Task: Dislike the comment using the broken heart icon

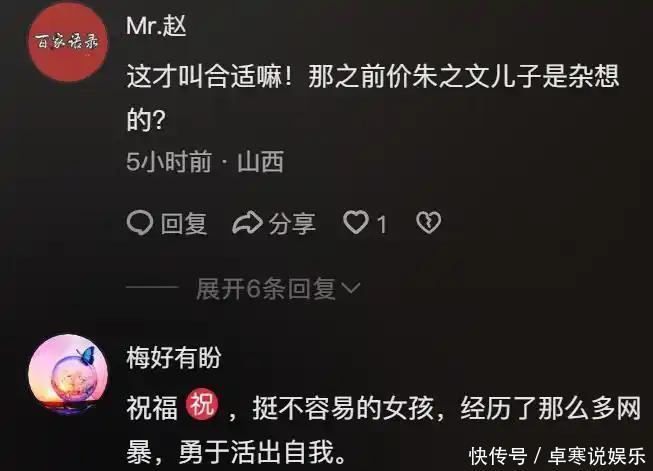Action: tap(429, 222)
